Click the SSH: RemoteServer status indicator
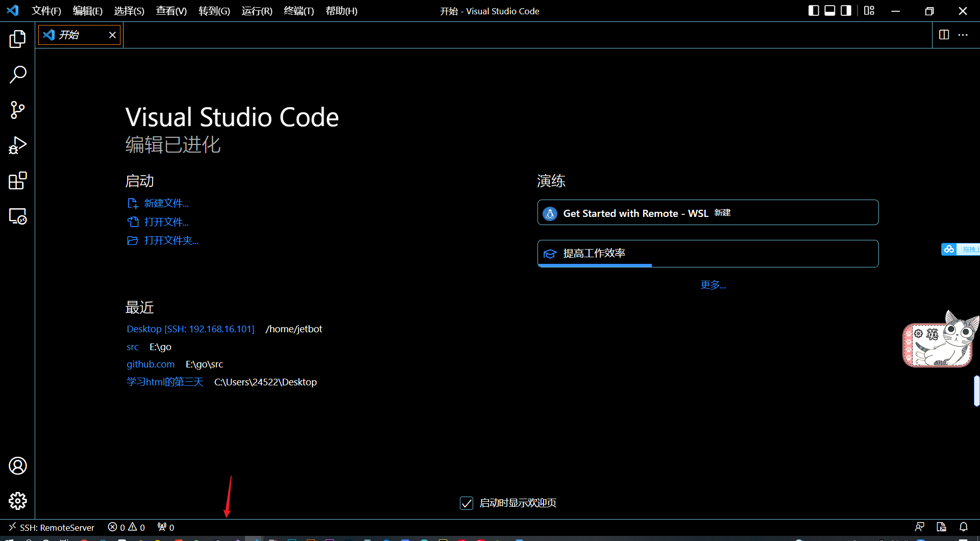This screenshot has height=541, width=980. click(x=51, y=527)
